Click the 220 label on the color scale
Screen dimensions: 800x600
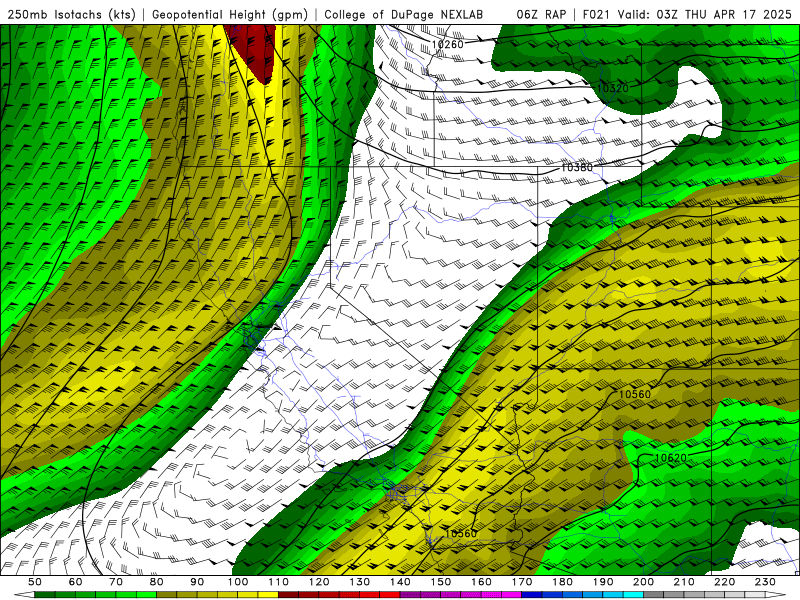click(x=725, y=582)
